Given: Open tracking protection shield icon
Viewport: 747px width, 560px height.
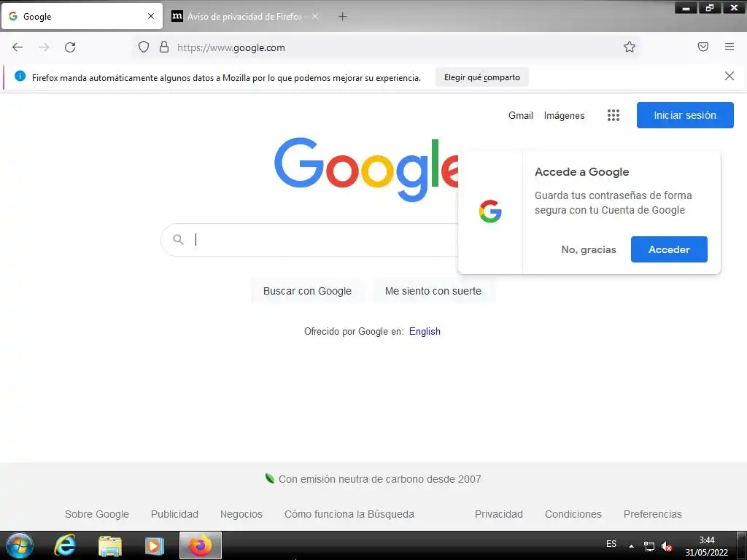Looking at the screenshot, I should (144, 47).
